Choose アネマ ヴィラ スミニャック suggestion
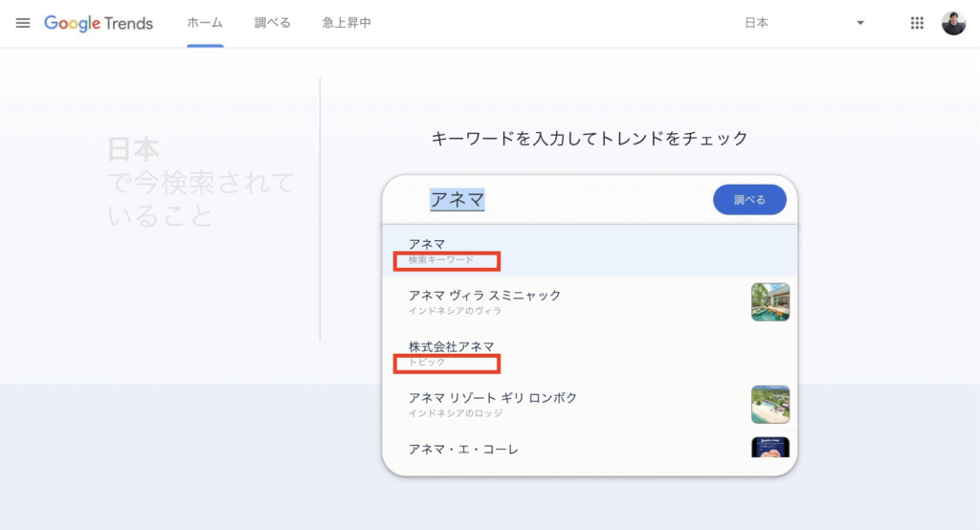 (484, 296)
